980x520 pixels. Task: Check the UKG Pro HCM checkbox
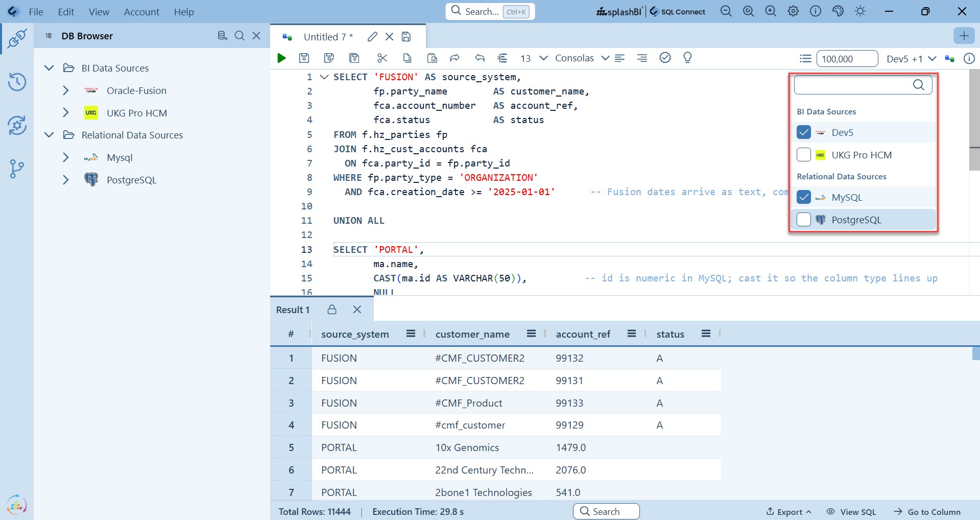(804, 155)
